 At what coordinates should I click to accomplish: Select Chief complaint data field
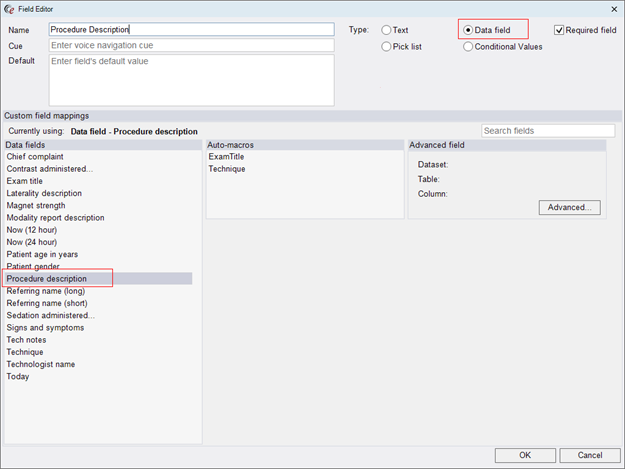pos(35,157)
